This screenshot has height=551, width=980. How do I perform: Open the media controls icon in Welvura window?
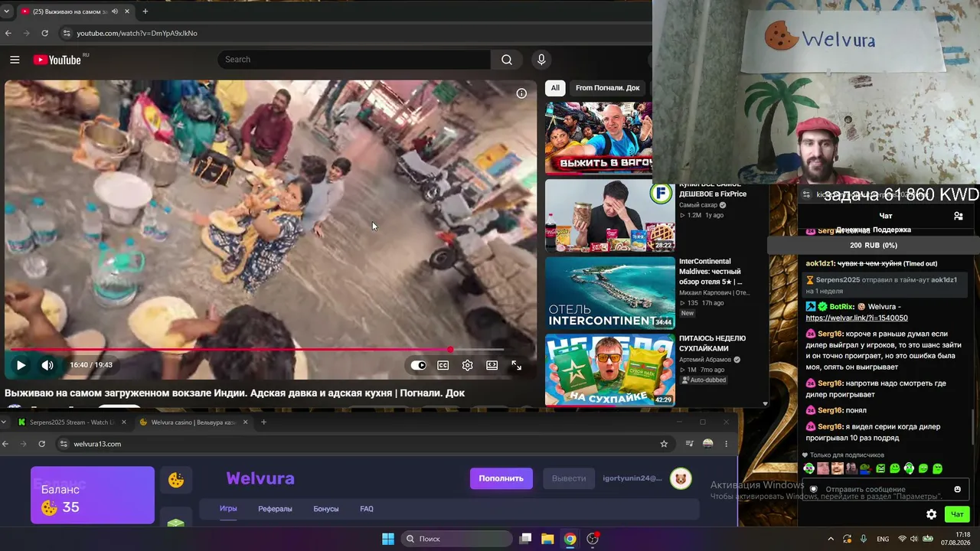coord(689,444)
